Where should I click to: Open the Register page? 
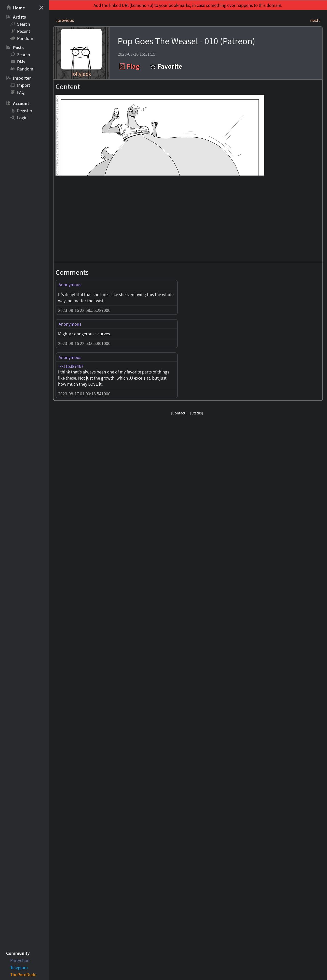click(24, 111)
